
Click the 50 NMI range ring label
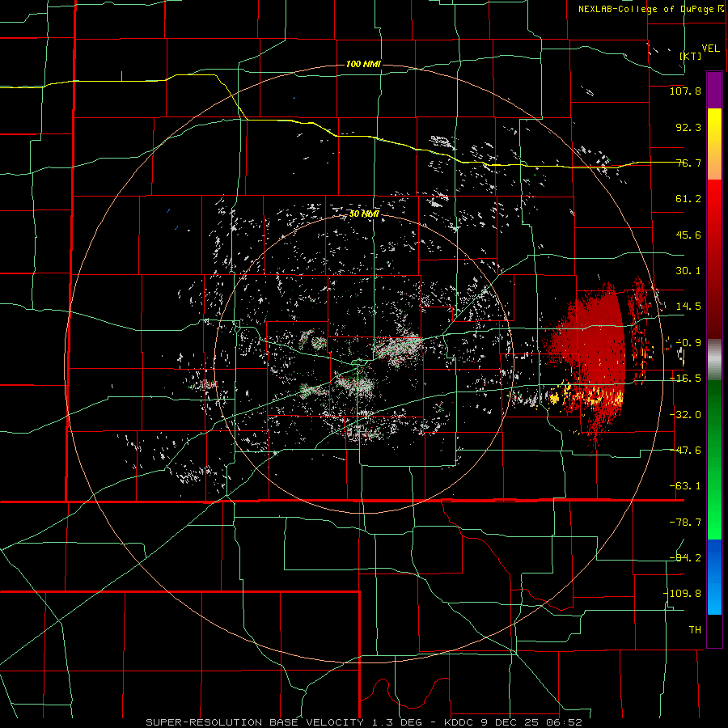(x=364, y=214)
